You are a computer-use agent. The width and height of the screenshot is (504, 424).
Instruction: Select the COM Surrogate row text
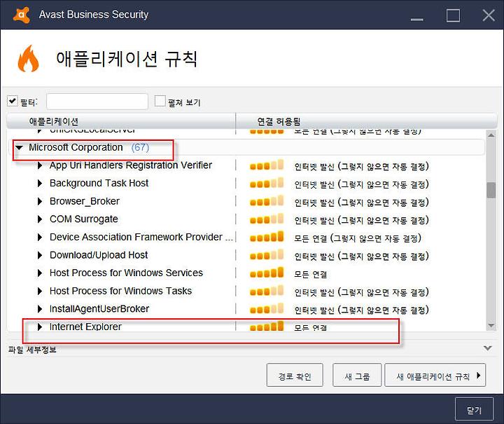point(84,219)
